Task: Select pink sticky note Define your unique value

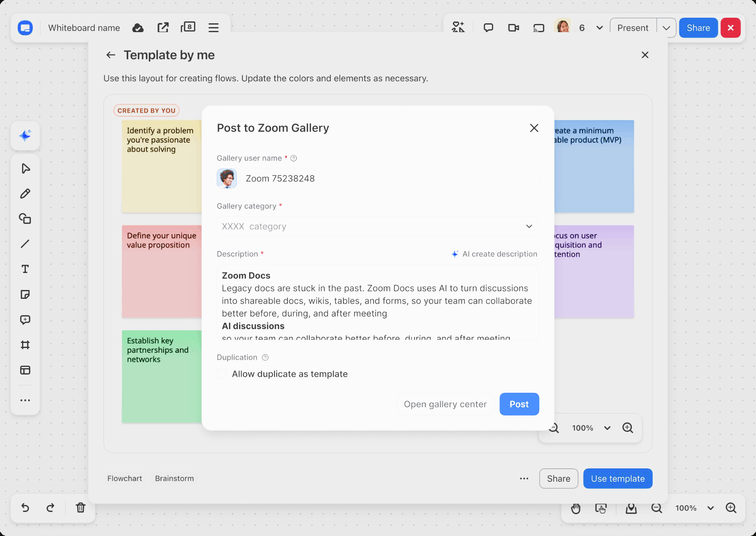Action: 162,272
